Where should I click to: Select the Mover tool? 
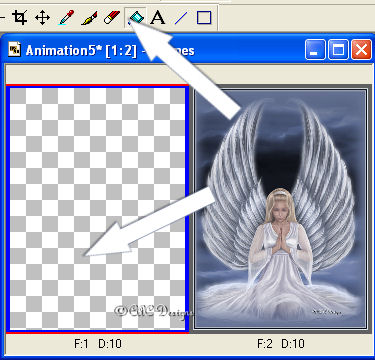[x=42, y=17]
